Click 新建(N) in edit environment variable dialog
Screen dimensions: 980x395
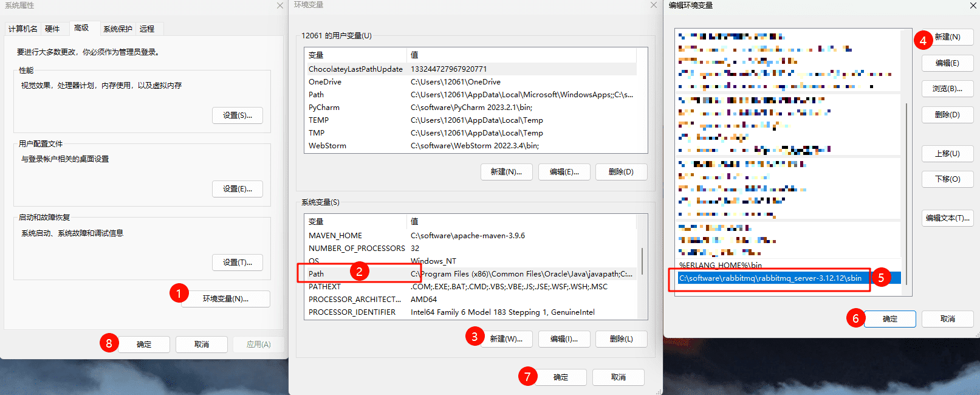tap(947, 37)
